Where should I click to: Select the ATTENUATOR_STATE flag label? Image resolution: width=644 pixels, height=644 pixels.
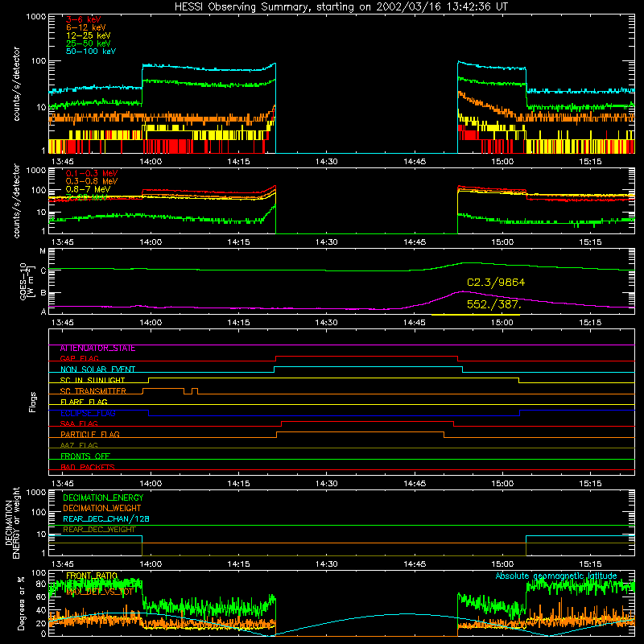[97, 349]
